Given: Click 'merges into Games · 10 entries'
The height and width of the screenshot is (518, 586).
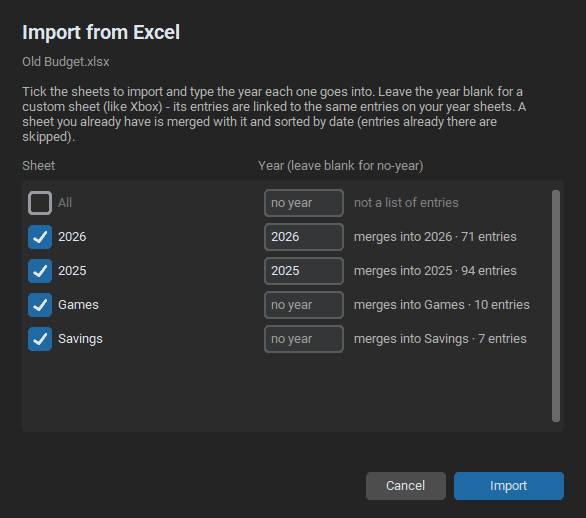Looking at the screenshot, I should (x=442, y=305).
